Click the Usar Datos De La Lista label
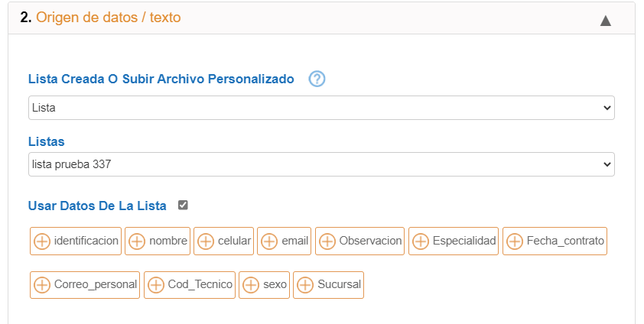Image resolution: width=644 pixels, height=324 pixels. point(97,206)
